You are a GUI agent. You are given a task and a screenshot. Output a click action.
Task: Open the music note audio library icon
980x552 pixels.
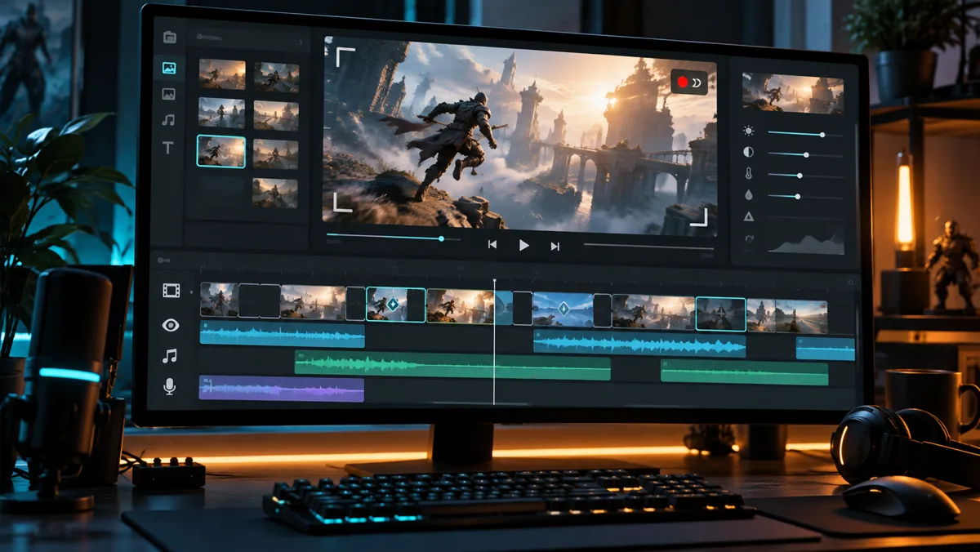click(x=168, y=120)
